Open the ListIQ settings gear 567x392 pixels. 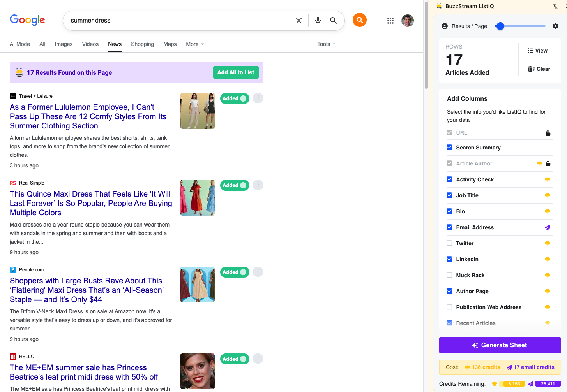[555, 26]
